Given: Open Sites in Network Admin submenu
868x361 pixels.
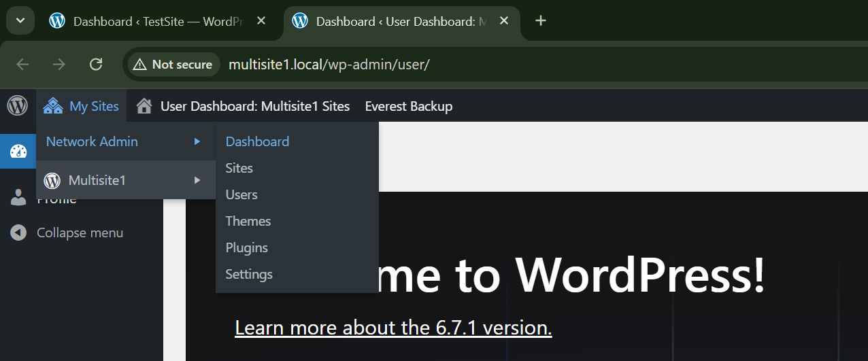Looking at the screenshot, I should 239,168.
